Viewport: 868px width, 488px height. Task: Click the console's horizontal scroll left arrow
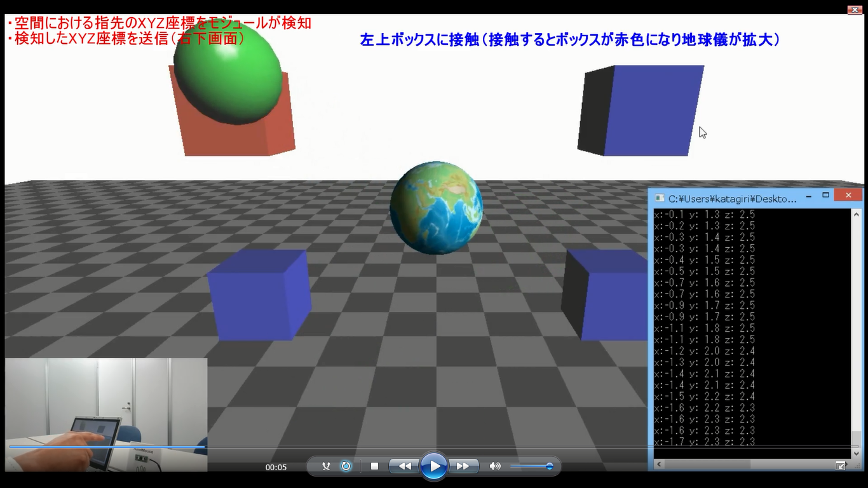pos(659,464)
